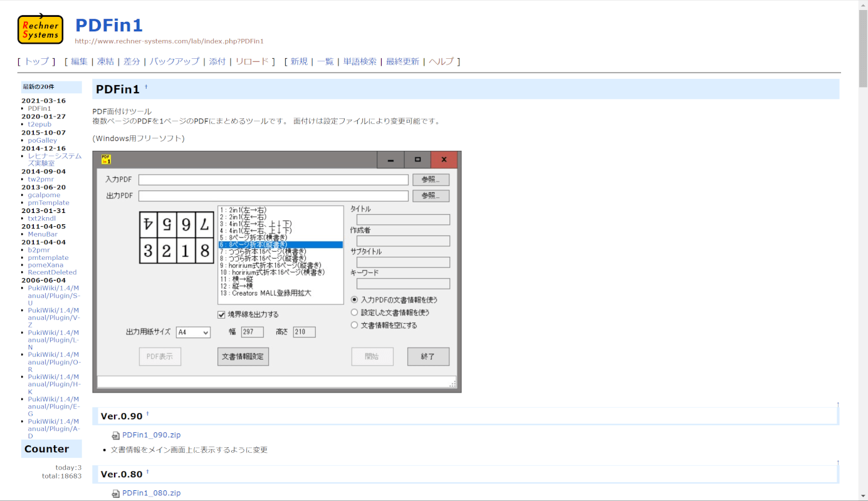The width and height of the screenshot is (868, 501).
Task: Click the 出力PDF path field
Action: point(273,196)
